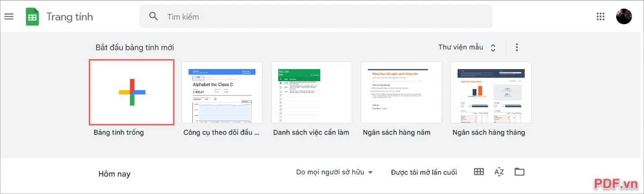This screenshot has height=194, width=644.
Task: Click the Bảng tính trống label
Action: click(x=119, y=133)
